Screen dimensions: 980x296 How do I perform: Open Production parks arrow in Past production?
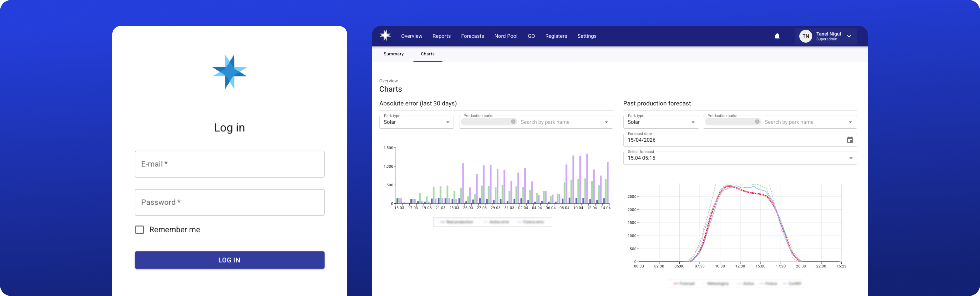pyautogui.click(x=850, y=122)
